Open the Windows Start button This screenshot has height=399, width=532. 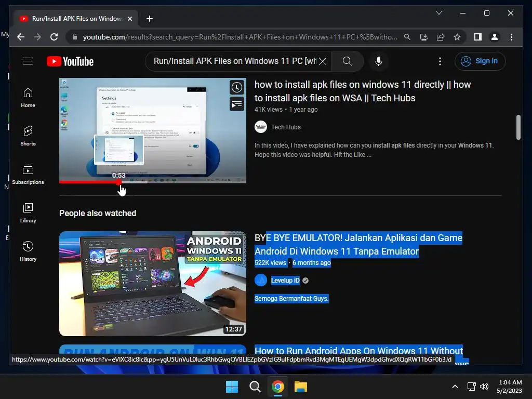(232, 387)
